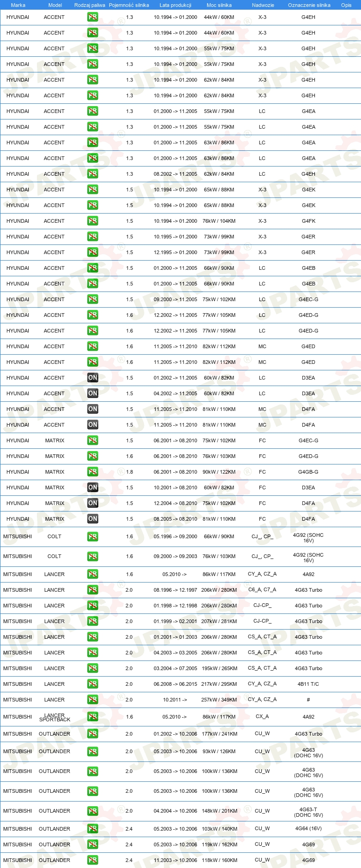
Task: Click body code CX_A
Action: pos(262,717)
